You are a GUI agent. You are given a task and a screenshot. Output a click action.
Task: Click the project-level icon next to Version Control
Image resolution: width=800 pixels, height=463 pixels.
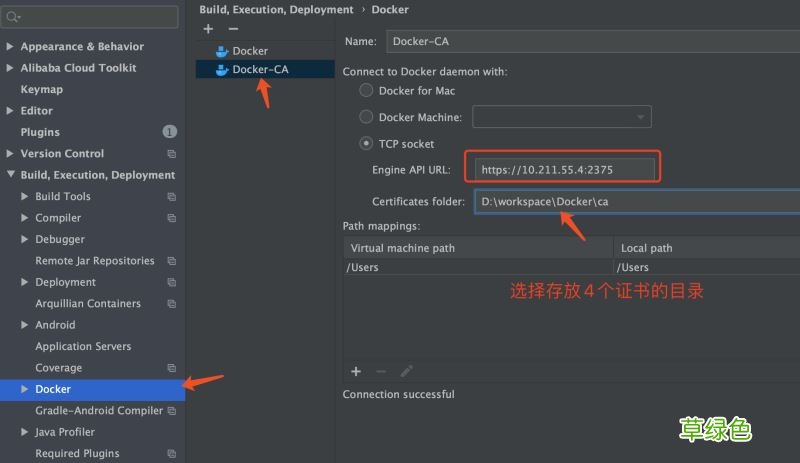coord(172,154)
